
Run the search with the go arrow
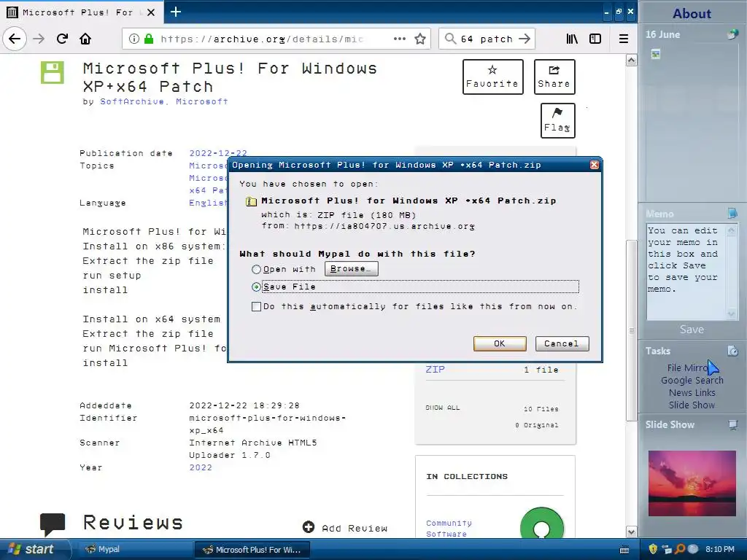(x=525, y=39)
